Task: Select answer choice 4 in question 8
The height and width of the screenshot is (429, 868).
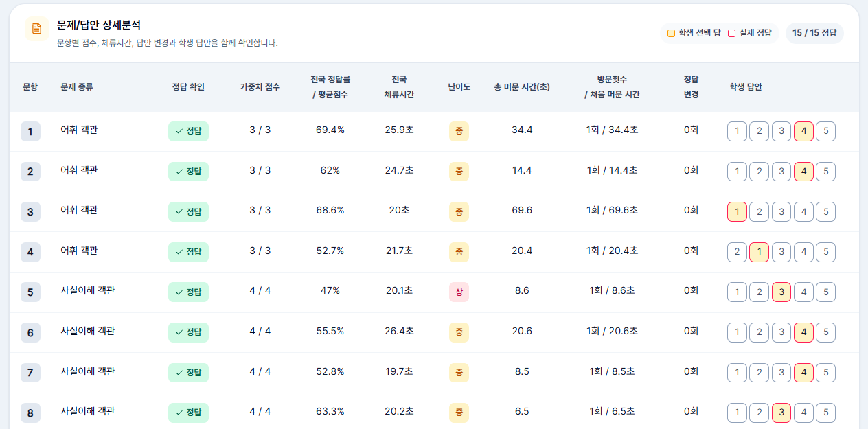Action: (x=803, y=413)
